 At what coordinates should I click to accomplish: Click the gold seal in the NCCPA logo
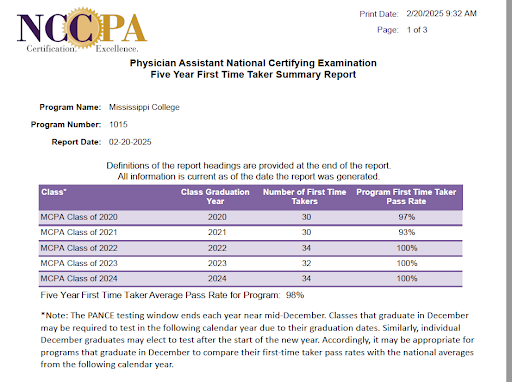[x=83, y=28]
